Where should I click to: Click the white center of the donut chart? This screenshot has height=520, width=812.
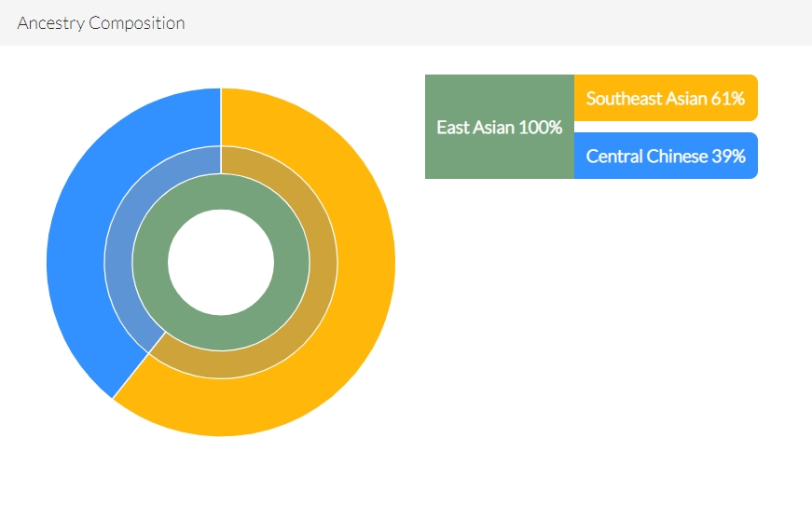coord(221,262)
